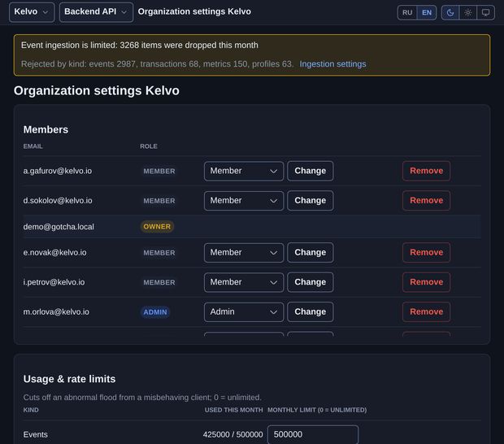Click Change for m.orlova@kelvo.io
This screenshot has width=504, height=444.
[311, 312]
